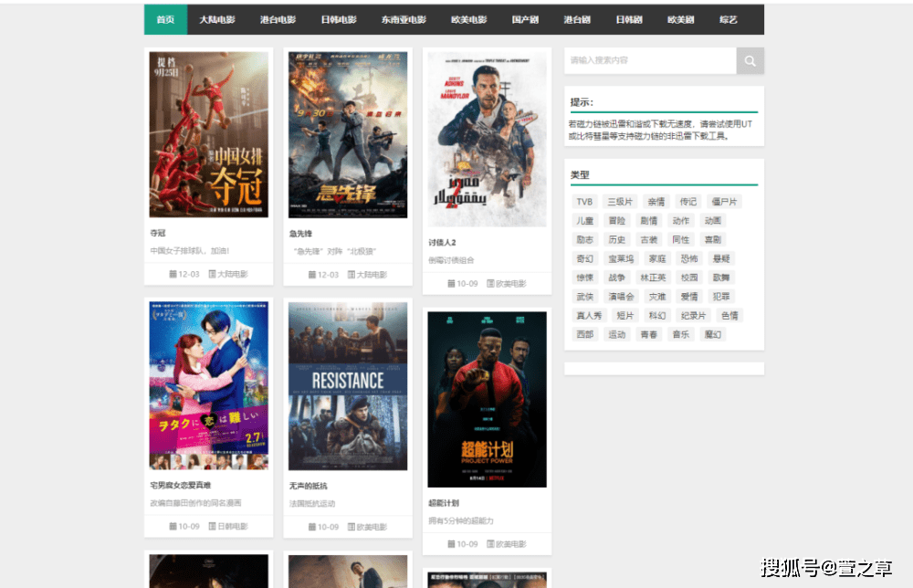The height and width of the screenshot is (588, 913).
Task: Open the 日韩剧 navigation item
Action: 629,20
